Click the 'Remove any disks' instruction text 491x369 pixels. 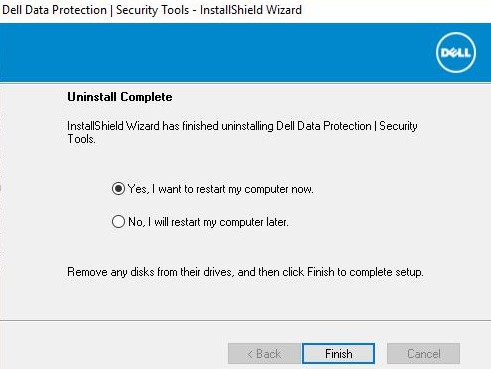click(245, 272)
